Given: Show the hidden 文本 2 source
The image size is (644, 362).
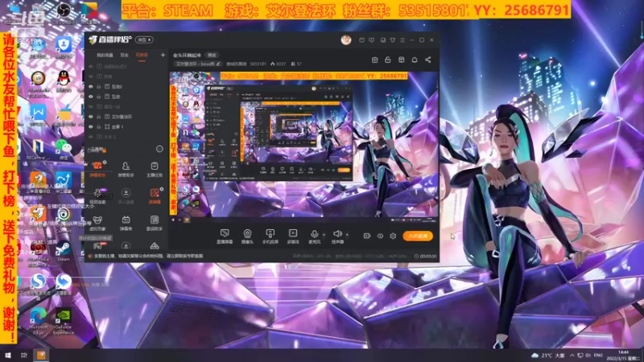Looking at the screenshot, I should [x=91, y=137].
